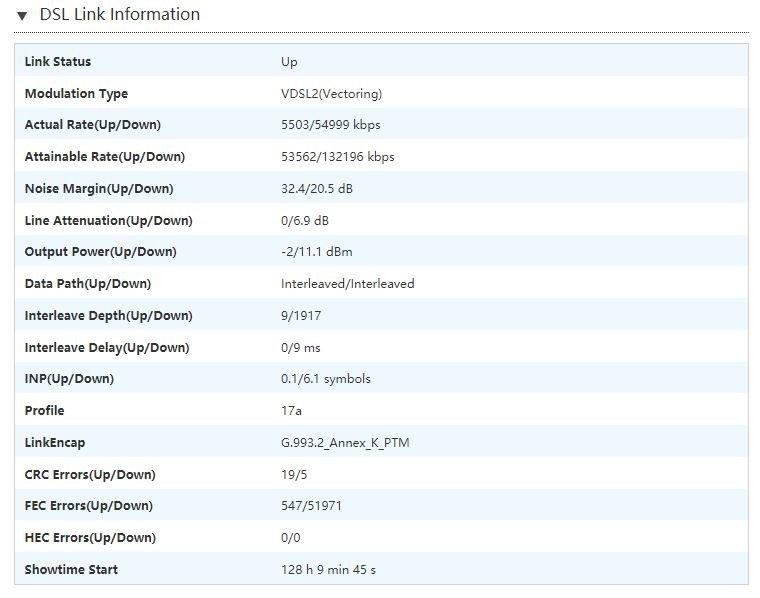760x598 pixels.
Task: Select the Modulation Type label
Action: click(76, 94)
